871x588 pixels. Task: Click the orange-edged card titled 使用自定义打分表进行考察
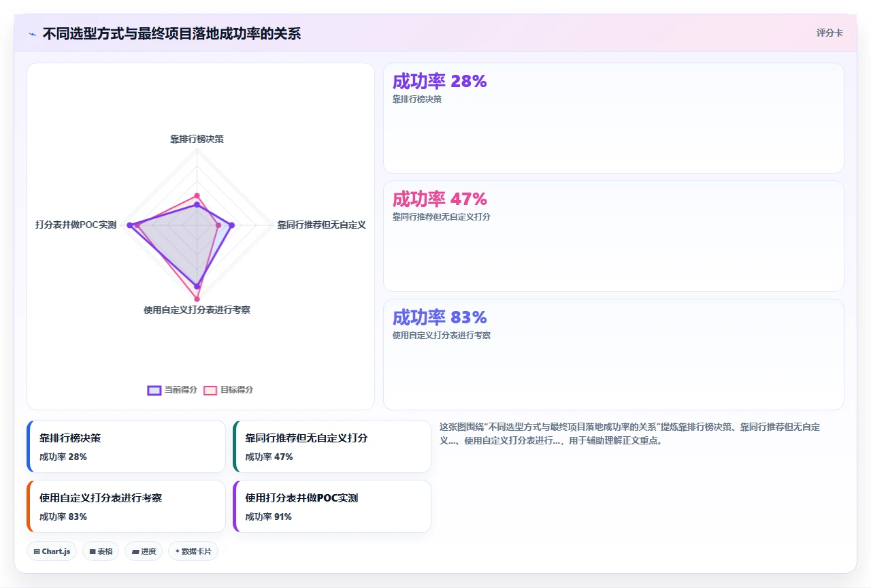pos(126,506)
